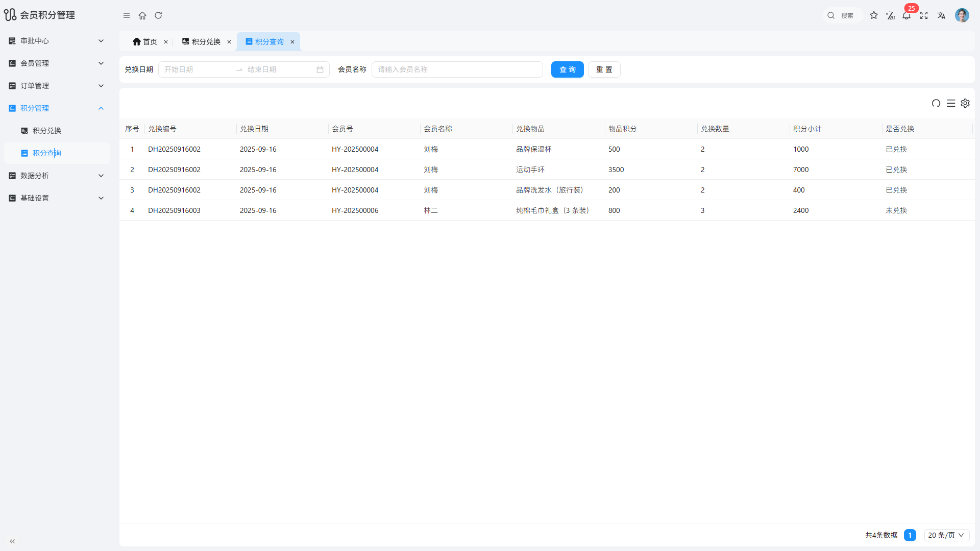Screen dimensions: 980x551
Task: Open the 20 条/页 page size dropdown
Action: pos(946,535)
